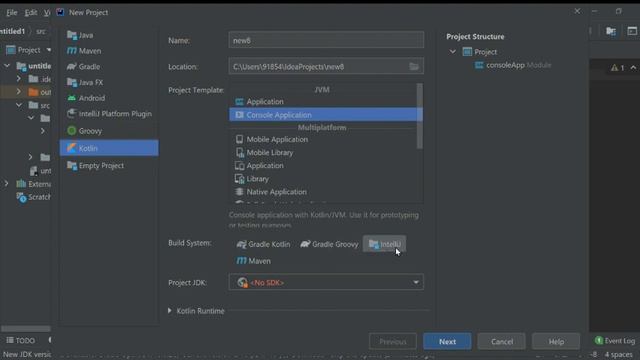Screen dimensions: 640x360
Task: Open Event Log
Action: click(x=615, y=341)
